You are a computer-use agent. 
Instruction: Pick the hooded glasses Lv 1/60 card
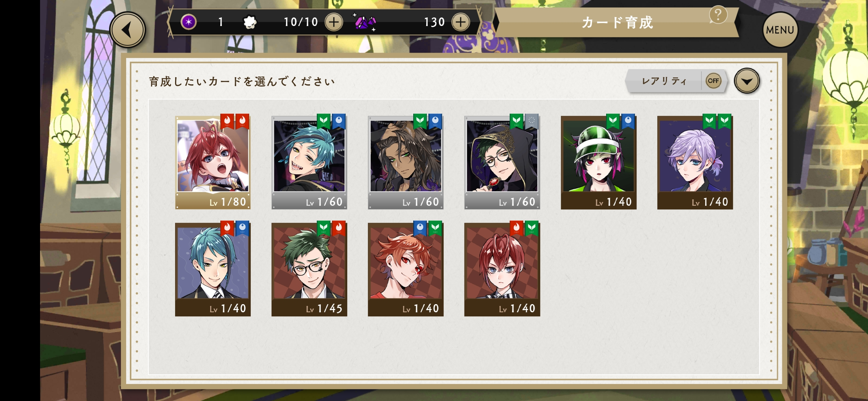coord(502,162)
